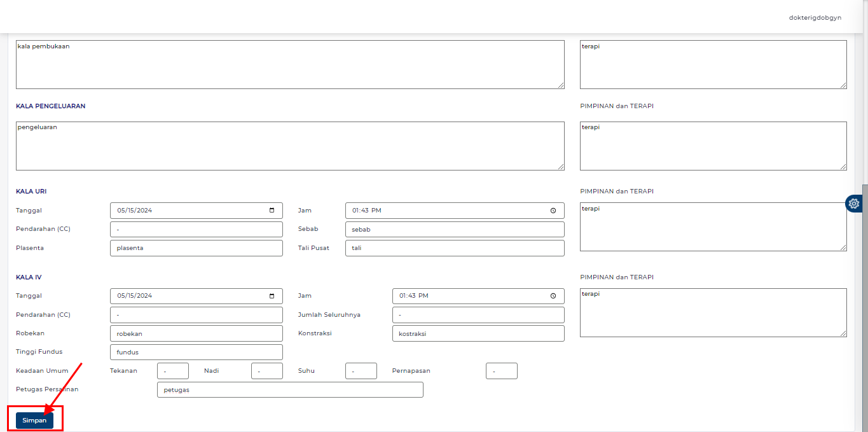Click the KALA PENGELUARAN textarea resize handle

pyautogui.click(x=561, y=166)
